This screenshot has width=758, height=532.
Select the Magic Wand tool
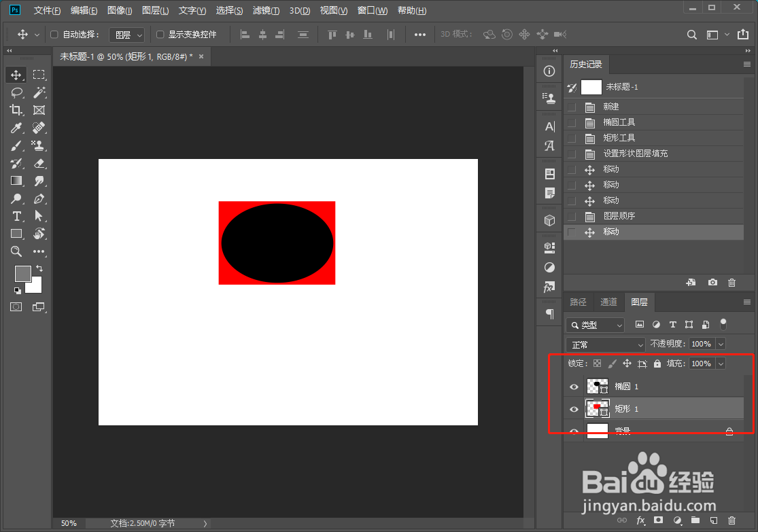coord(39,92)
